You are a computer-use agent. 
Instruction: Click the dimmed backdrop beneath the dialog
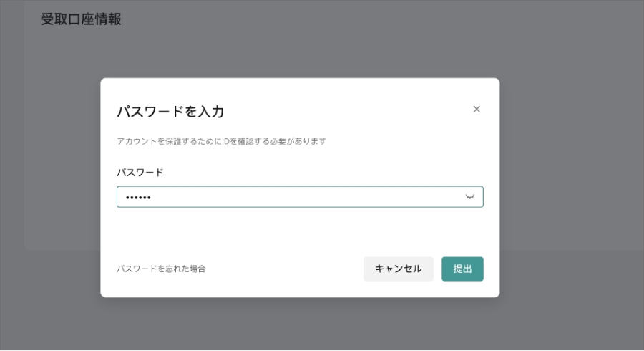(x=300, y=322)
